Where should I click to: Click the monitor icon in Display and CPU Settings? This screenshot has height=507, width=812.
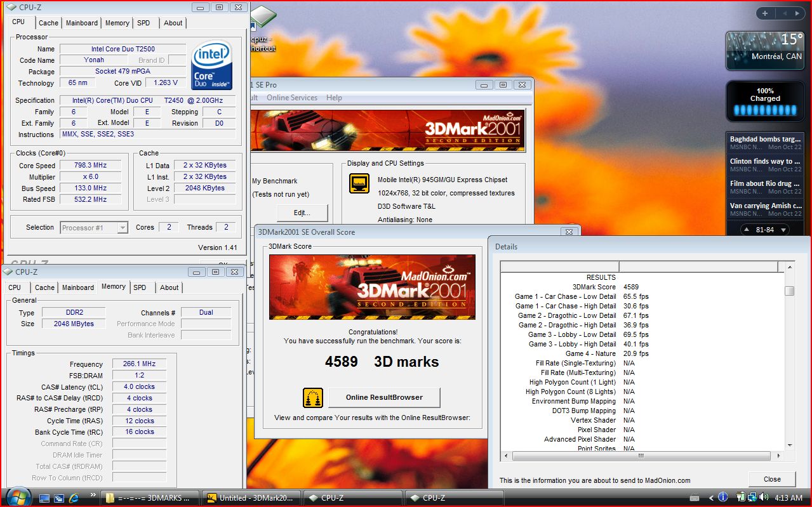coord(359,183)
